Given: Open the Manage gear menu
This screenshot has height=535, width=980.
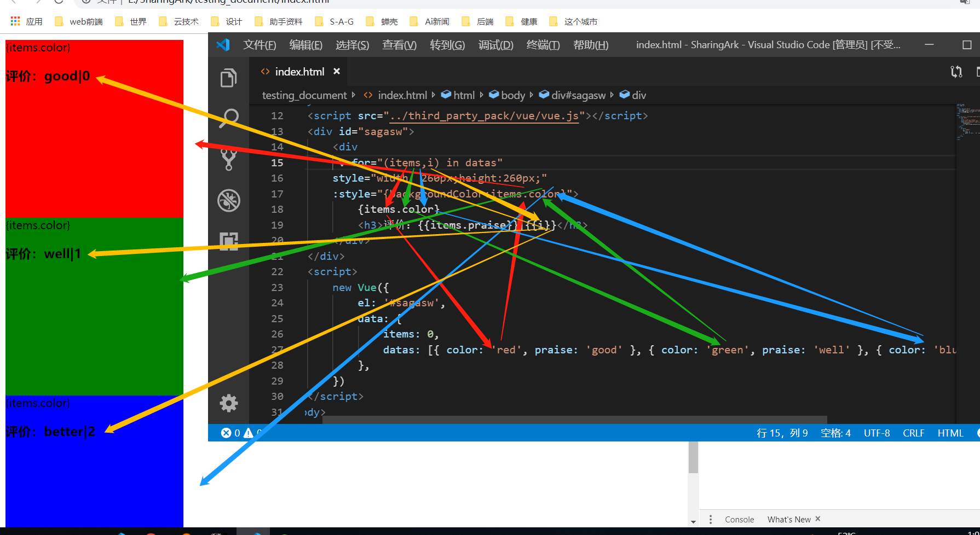Looking at the screenshot, I should click(x=228, y=403).
